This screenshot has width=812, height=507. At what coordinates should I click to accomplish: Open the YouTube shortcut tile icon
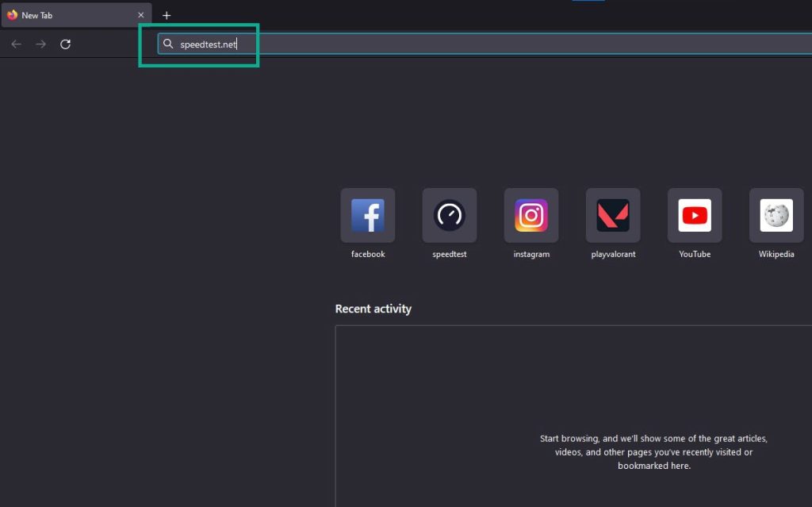(695, 215)
